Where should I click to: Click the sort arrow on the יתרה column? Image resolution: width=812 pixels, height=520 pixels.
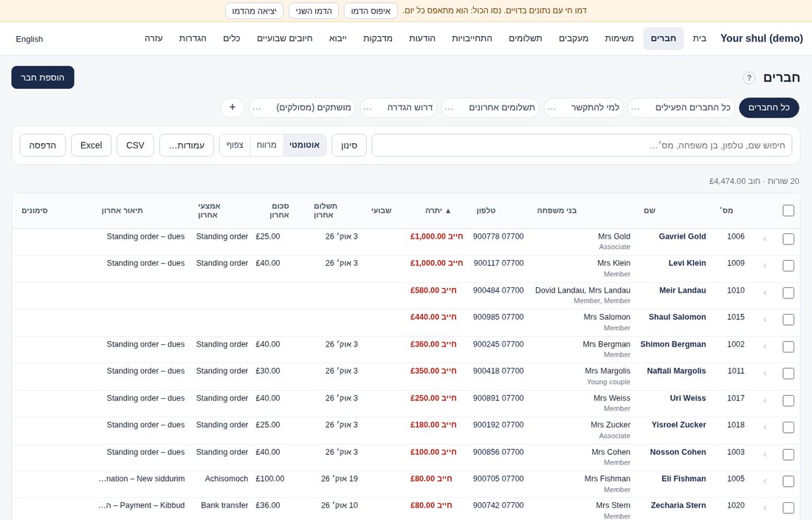point(449,211)
